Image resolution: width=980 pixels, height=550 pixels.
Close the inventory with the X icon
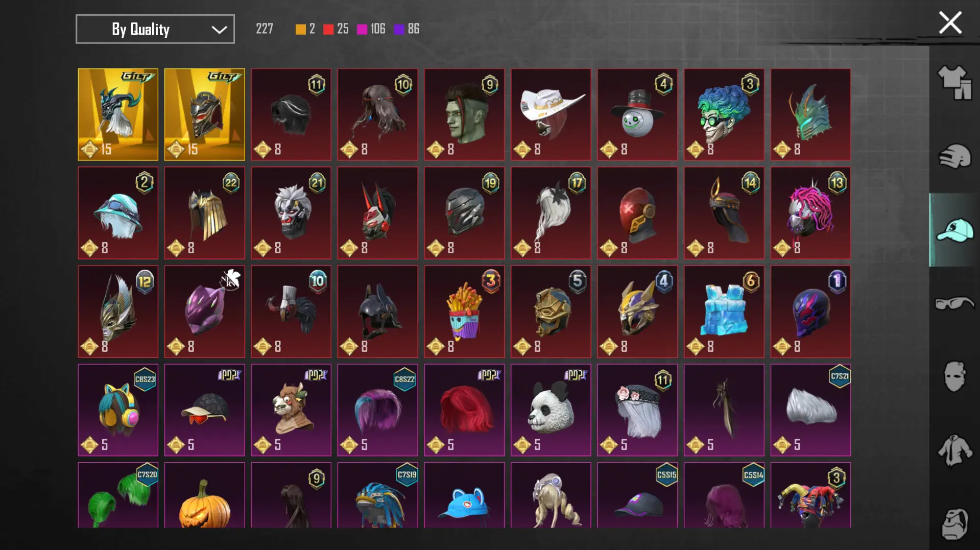tap(950, 23)
